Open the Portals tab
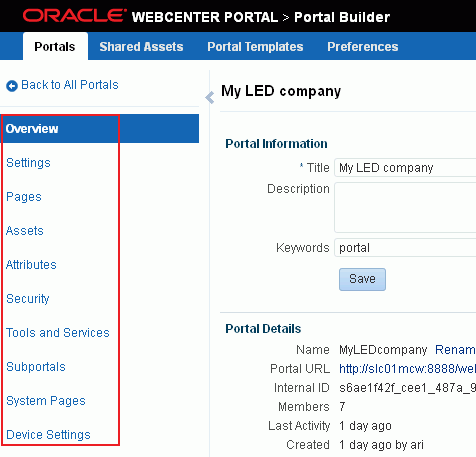The height and width of the screenshot is (457, 476). coord(55,46)
